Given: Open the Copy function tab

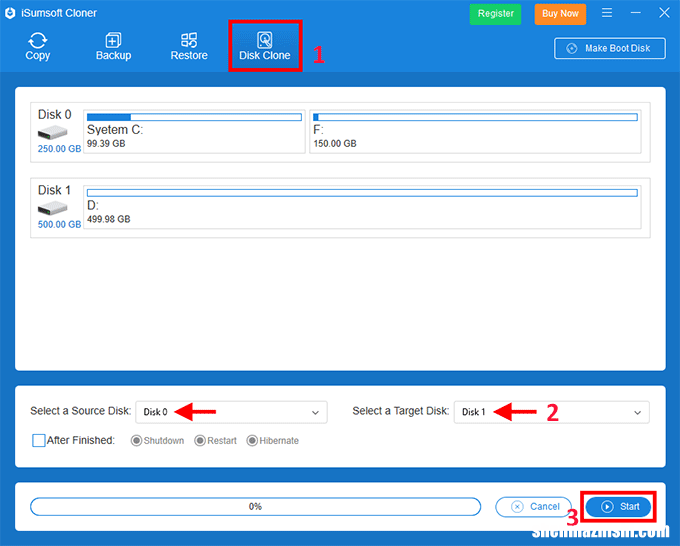Looking at the screenshot, I should 38,46.
